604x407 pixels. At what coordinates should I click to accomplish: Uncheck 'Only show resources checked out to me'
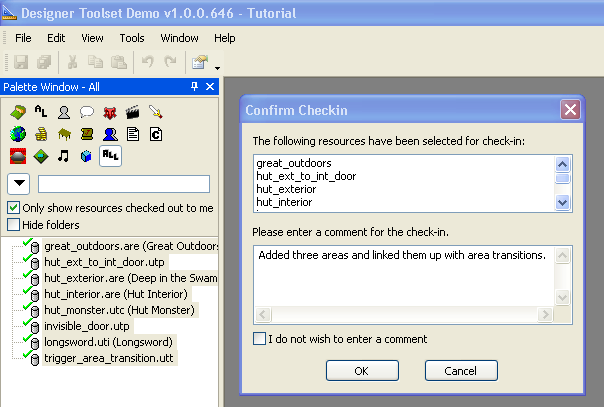click(13, 208)
